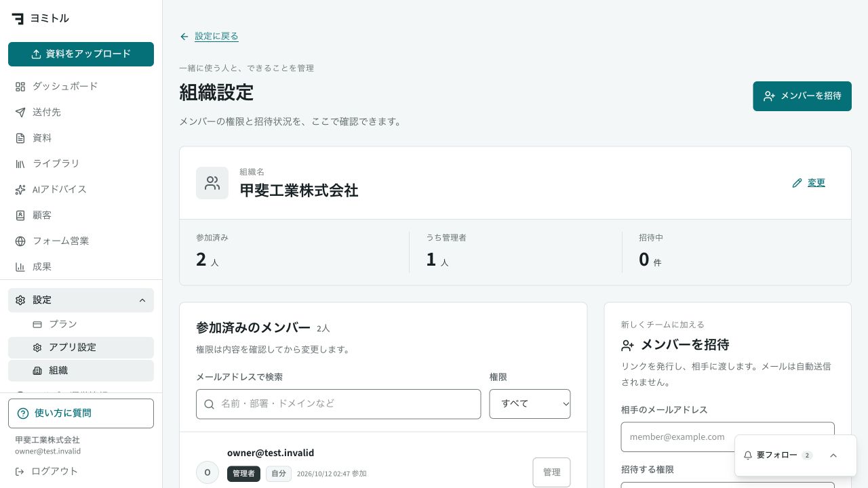Click the フォーム営業 globe icon

coord(20,241)
